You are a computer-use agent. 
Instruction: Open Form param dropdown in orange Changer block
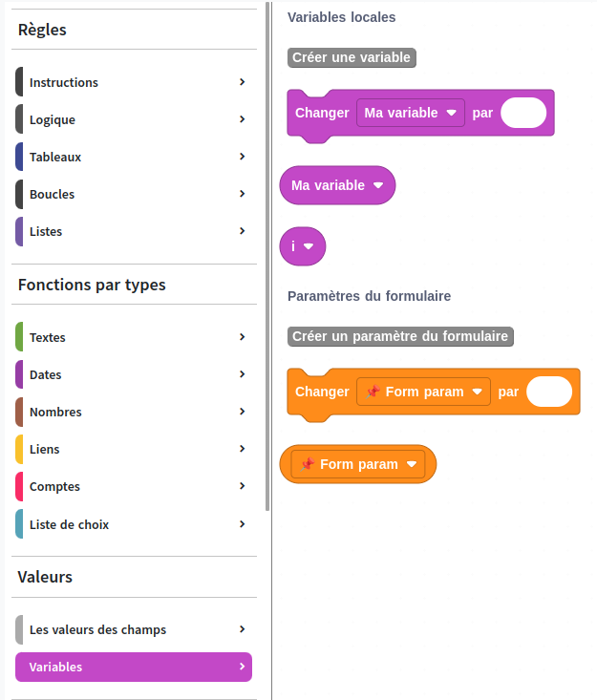477,392
